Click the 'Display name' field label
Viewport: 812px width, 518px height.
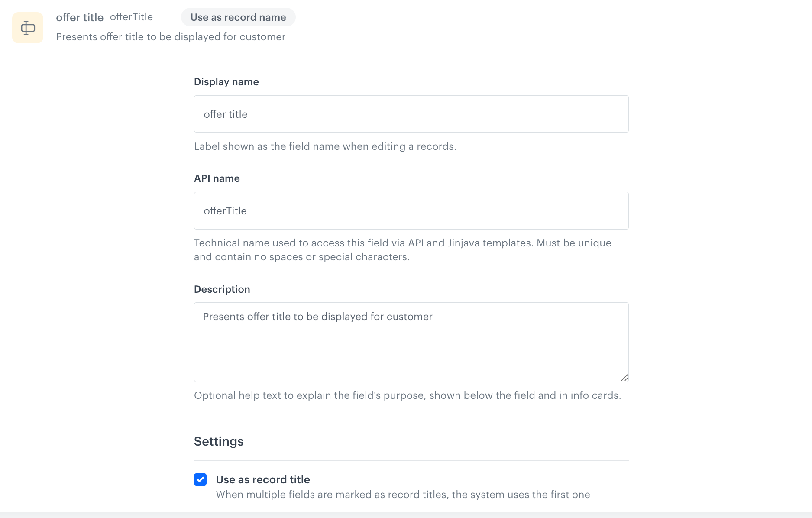(x=226, y=82)
